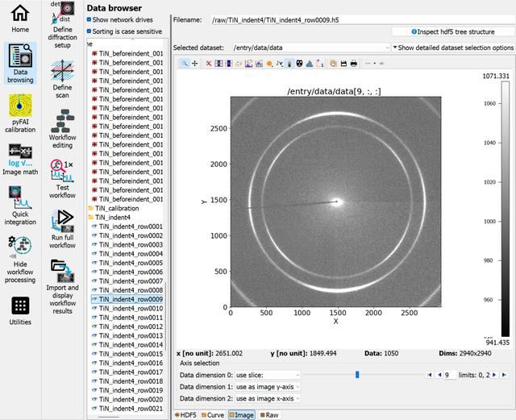Select TiN_indent4_row0001 file
Image resolution: width=516 pixels, height=420 pixels.
click(127, 227)
